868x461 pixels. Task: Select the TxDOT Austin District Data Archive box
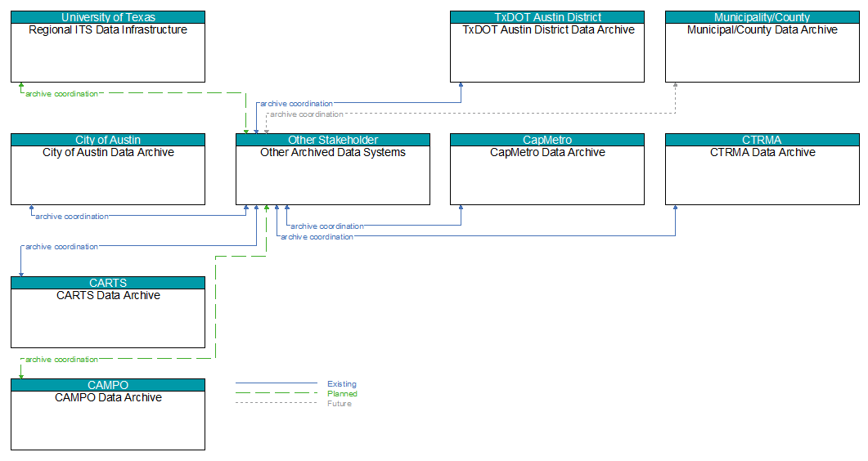[547, 47]
